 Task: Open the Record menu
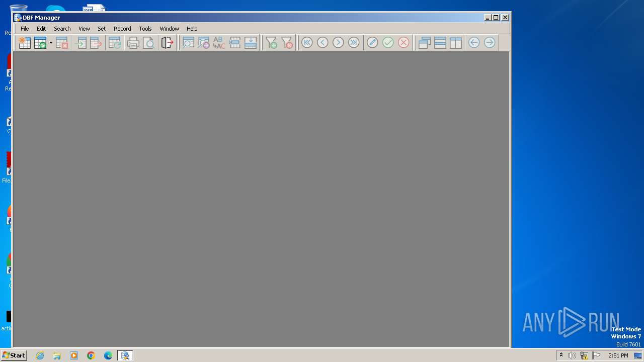122,29
